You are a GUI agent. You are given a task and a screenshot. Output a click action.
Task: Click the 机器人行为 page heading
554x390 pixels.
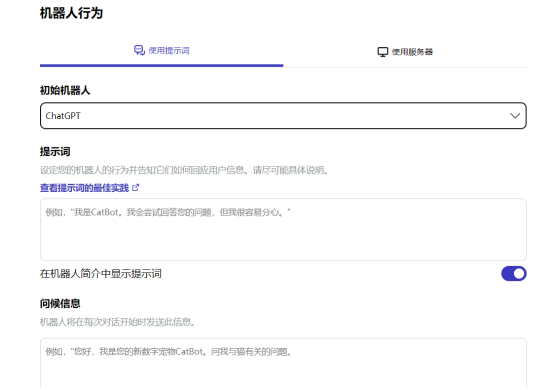pos(71,13)
